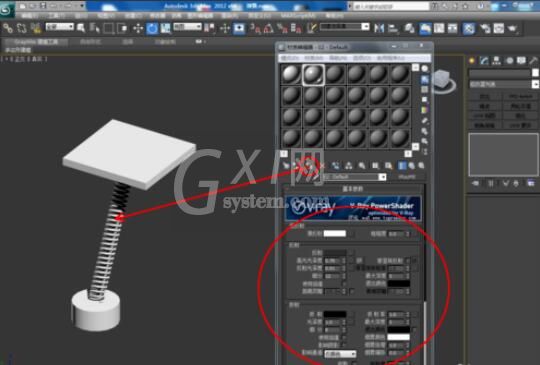Switch to Utilities hammer tab
Image resolution: width=540 pixels, height=365 pixels.
pos(533,61)
